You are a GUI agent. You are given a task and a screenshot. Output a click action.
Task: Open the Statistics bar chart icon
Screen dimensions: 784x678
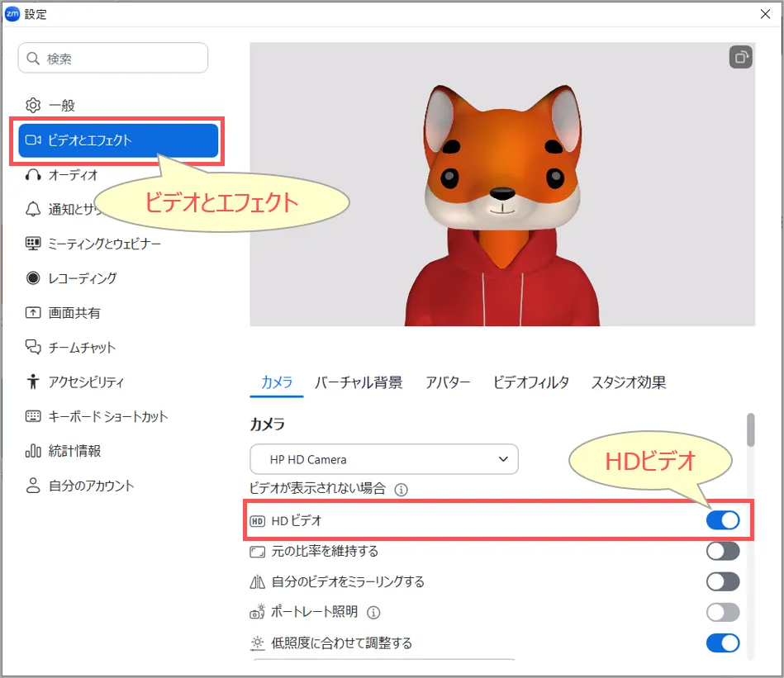[33, 451]
